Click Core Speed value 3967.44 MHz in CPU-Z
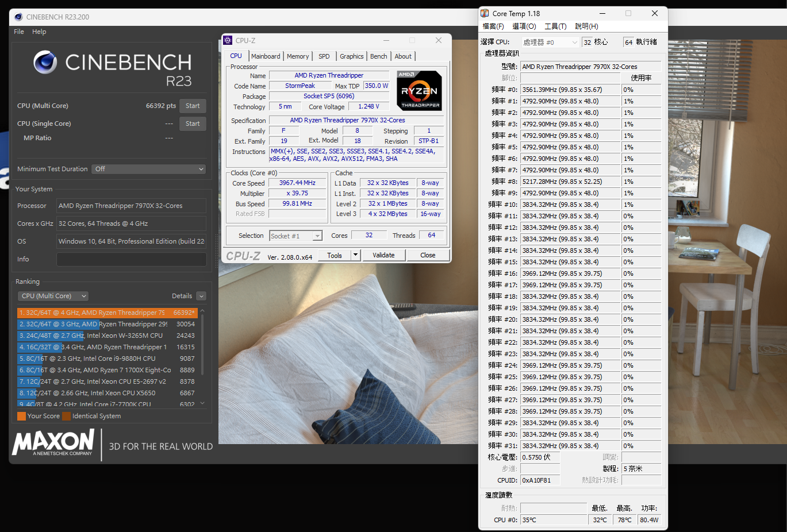The image size is (787, 532). point(297,183)
